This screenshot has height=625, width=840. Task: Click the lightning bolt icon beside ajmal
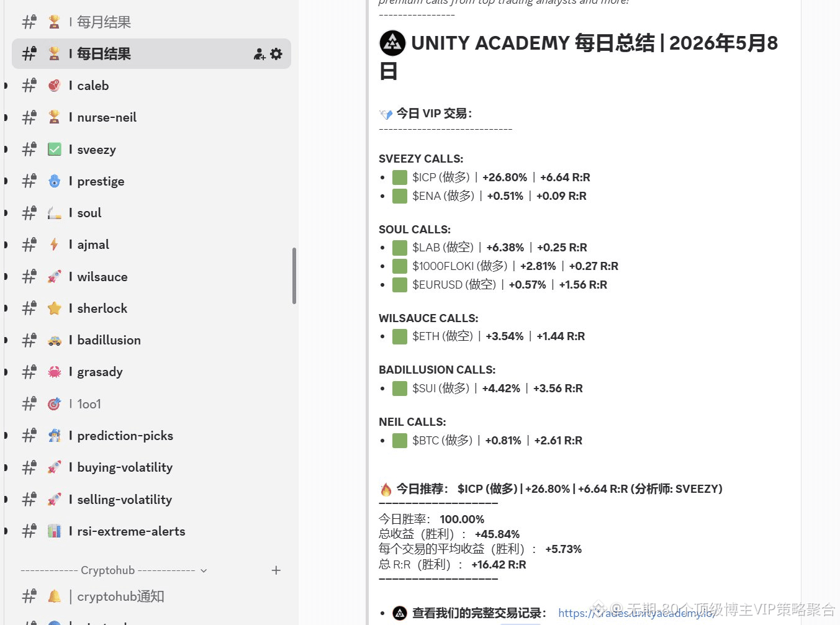(x=55, y=245)
